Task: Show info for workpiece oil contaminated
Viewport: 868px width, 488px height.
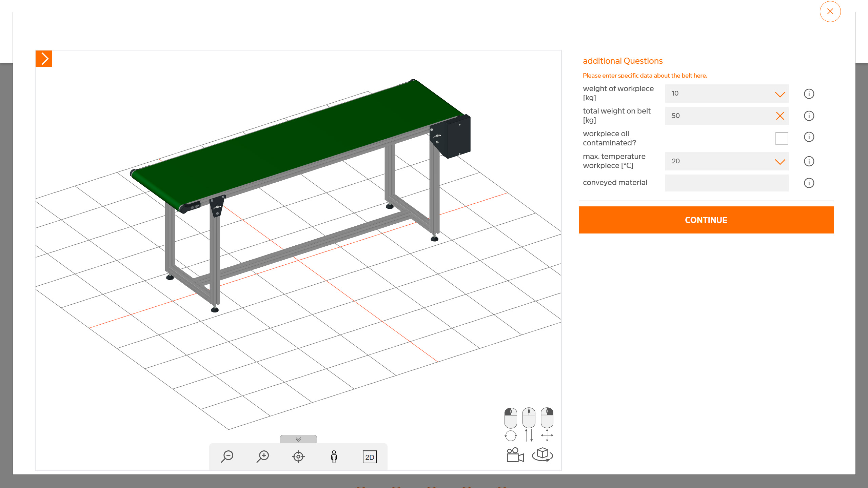Action: point(809,137)
